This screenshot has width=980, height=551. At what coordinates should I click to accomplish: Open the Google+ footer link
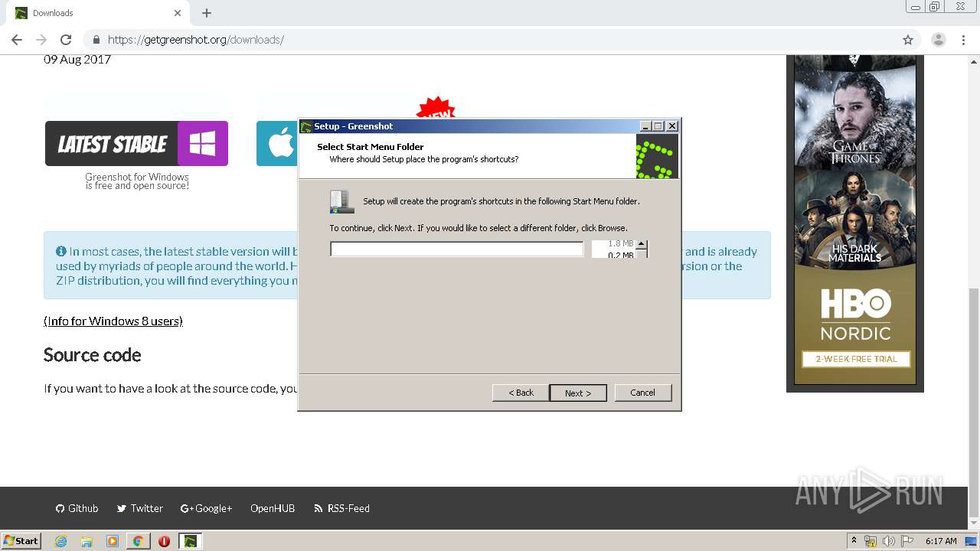pos(206,508)
